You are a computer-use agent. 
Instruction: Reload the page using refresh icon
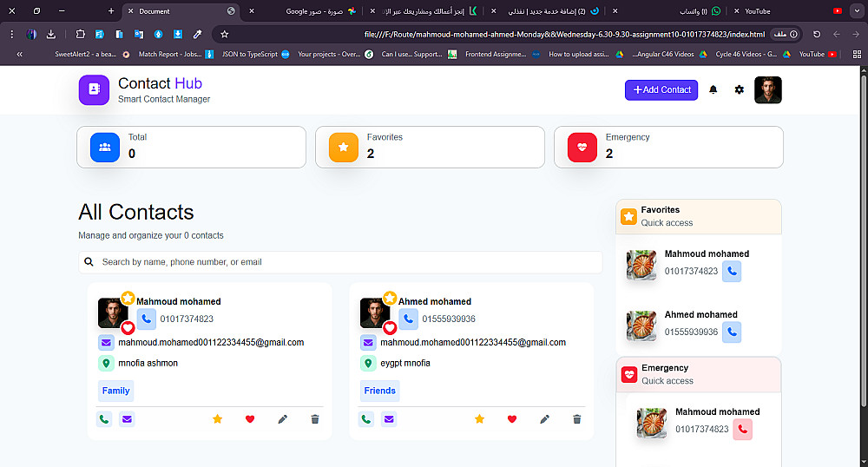(817, 35)
